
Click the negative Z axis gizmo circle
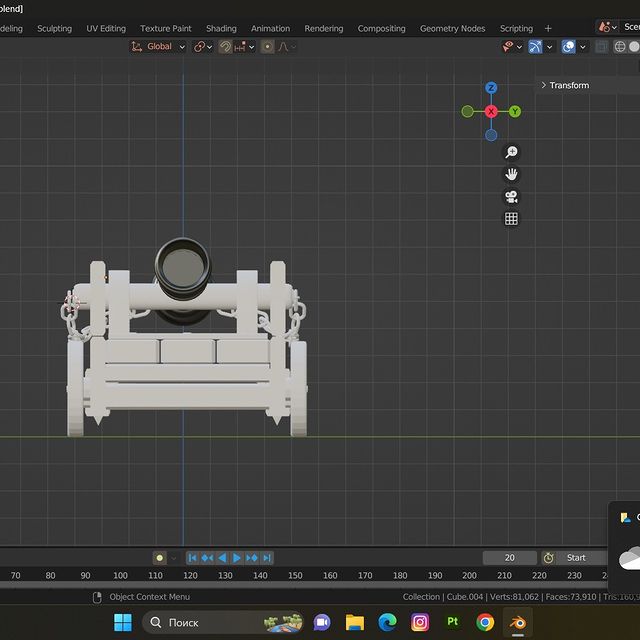(x=491, y=135)
